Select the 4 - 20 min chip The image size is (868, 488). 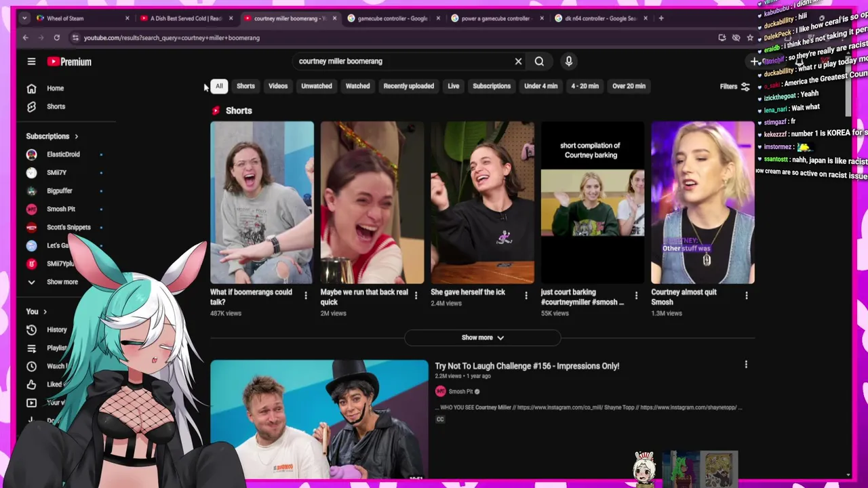coord(585,86)
